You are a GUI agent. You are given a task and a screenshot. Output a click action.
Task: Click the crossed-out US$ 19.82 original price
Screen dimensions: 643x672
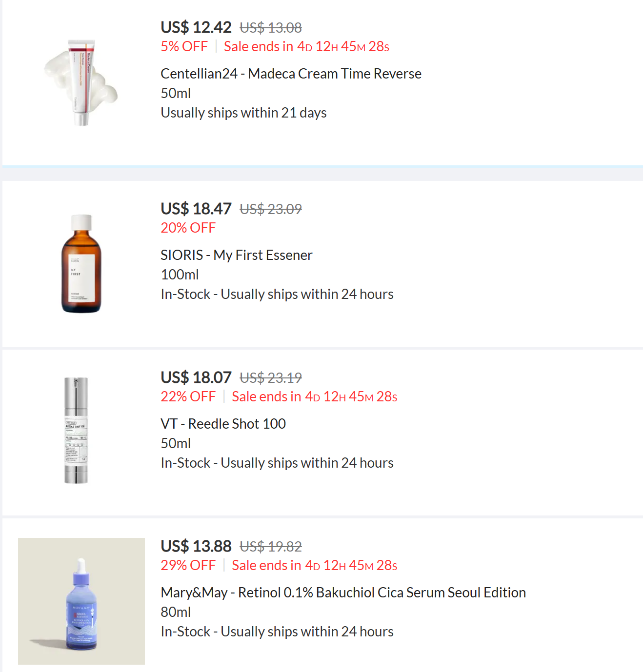coord(271,547)
